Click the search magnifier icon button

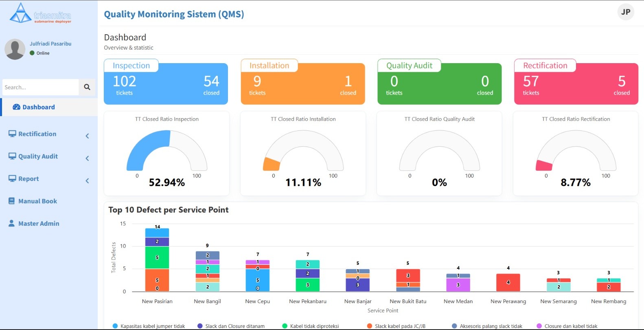tap(87, 87)
